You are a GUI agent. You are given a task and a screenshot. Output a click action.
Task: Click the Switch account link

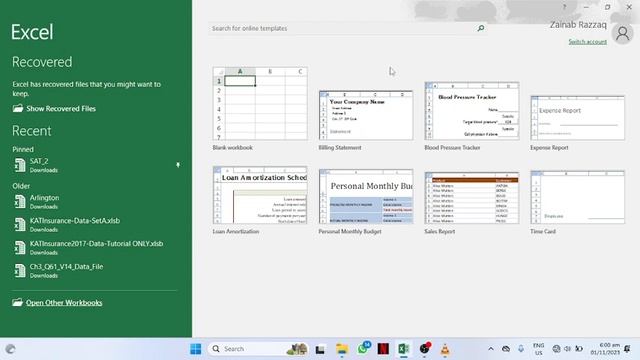pyautogui.click(x=587, y=42)
